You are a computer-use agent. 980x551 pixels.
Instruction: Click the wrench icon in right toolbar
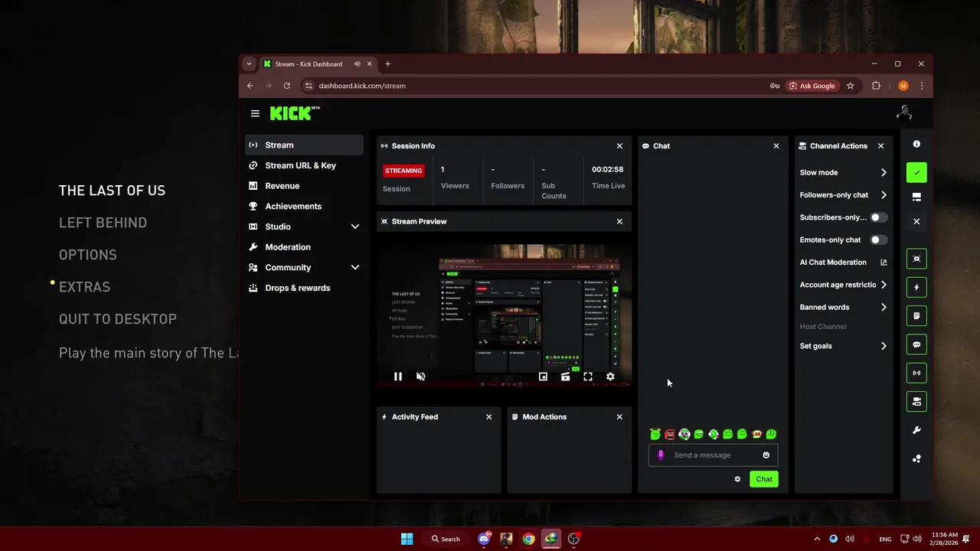click(x=916, y=430)
